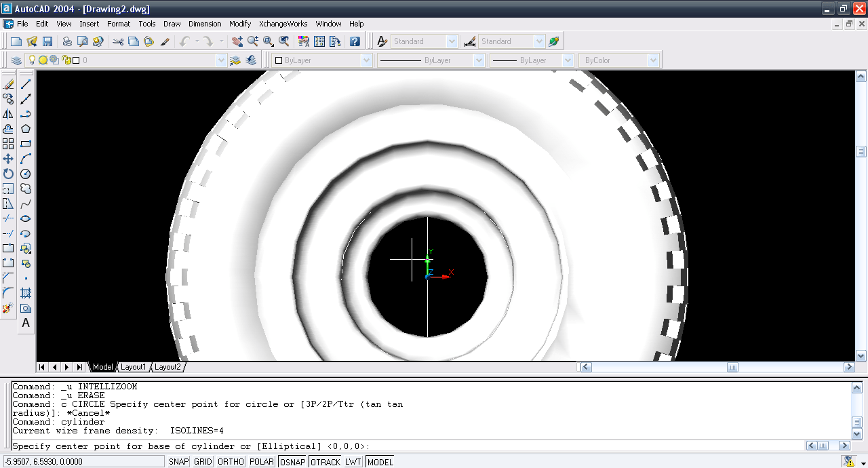This screenshot has height=468, width=868.
Task: Copy to clipboard toolbar icon
Action: [x=134, y=41]
